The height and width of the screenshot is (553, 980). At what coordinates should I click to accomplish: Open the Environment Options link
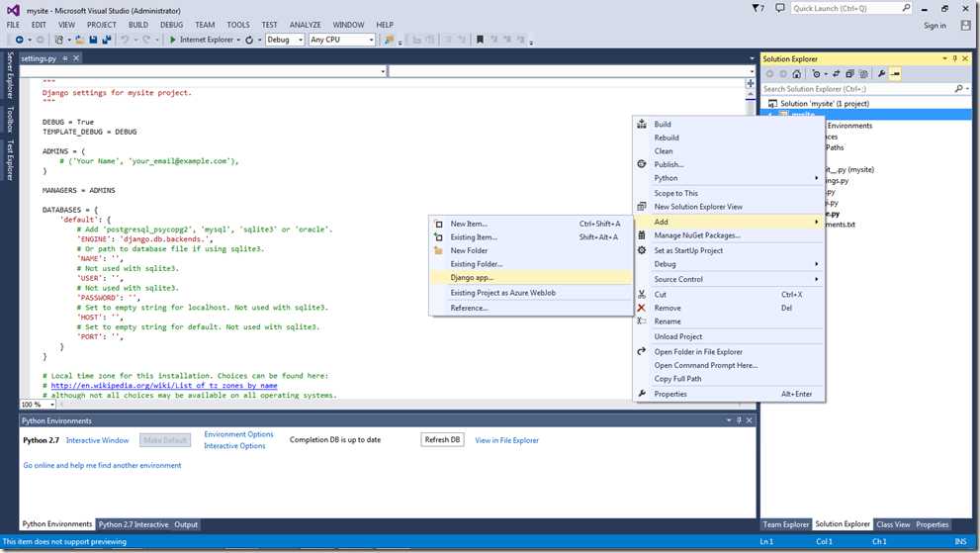pyautogui.click(x=238, y=434)
